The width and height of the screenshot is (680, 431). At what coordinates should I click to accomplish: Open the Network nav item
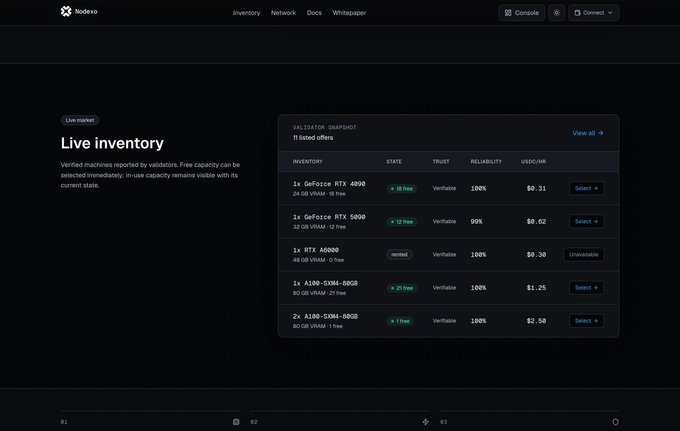283,13
